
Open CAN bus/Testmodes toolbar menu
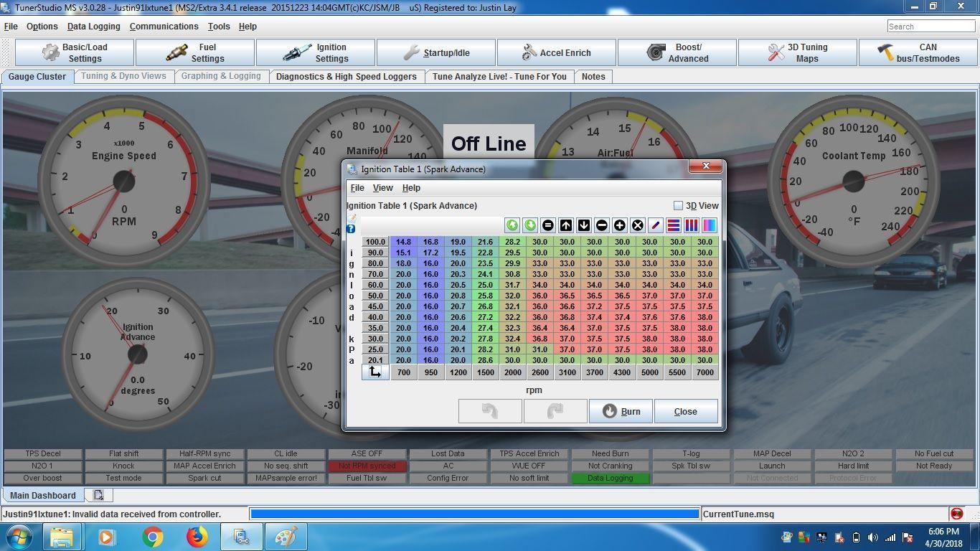tap(918, 52)
